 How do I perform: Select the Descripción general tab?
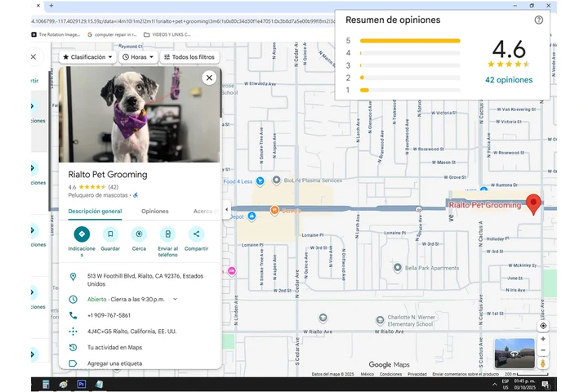click(95, 211)
